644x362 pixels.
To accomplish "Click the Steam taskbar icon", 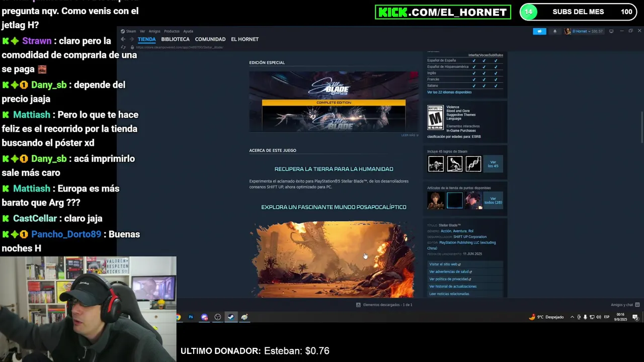I will coord(231,317).
